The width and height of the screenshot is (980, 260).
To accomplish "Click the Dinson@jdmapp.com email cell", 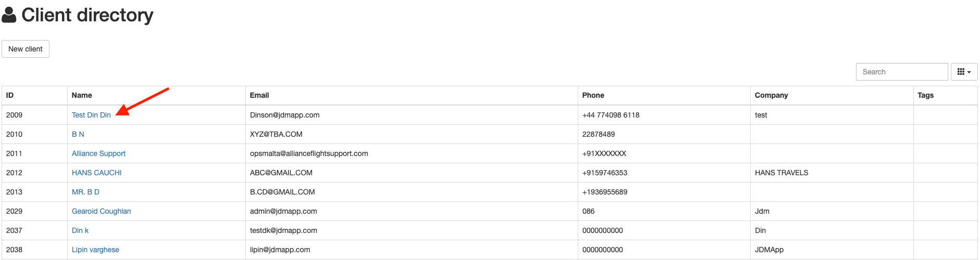I will click(284, 115).
